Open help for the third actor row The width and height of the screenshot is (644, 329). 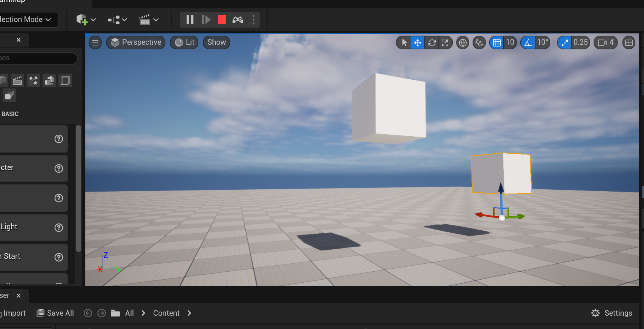(x=59, y=198)
